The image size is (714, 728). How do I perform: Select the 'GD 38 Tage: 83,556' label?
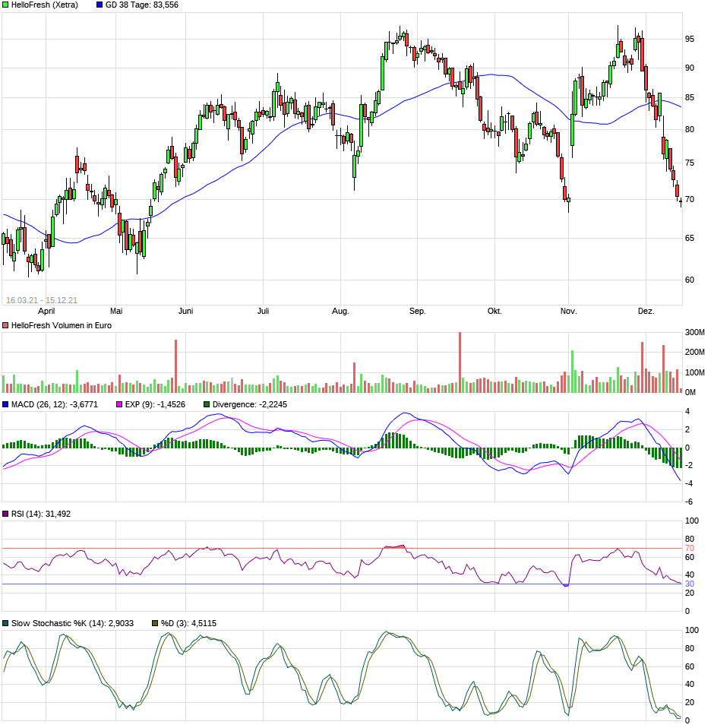coord(142,5)
